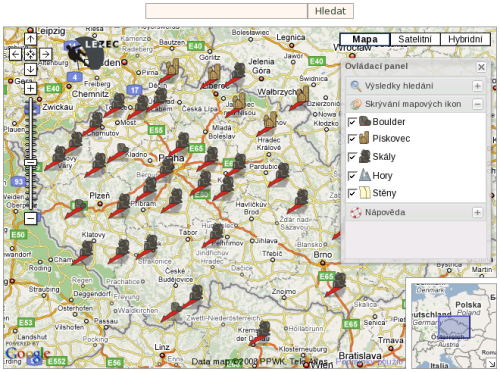Expand the Nápověda section
This screenshot has width=500, height=372.
click(x=477, y=212)
